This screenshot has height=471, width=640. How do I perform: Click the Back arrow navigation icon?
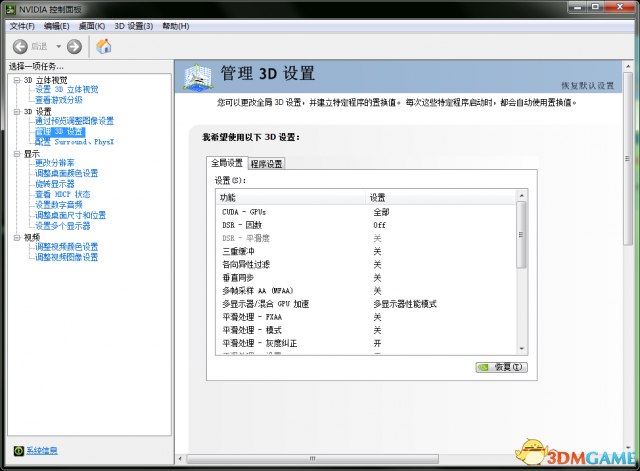click(20, 46)
